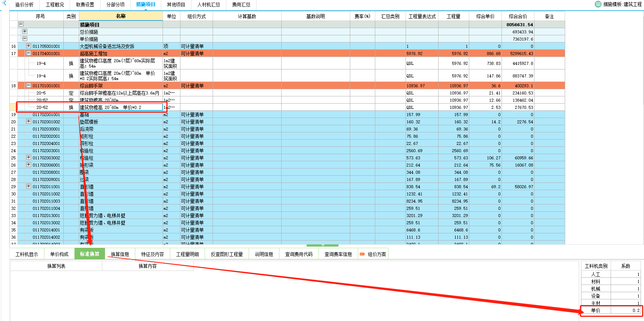
Task: Click the orange badge icon beside 组价方案
Action: 362,254
